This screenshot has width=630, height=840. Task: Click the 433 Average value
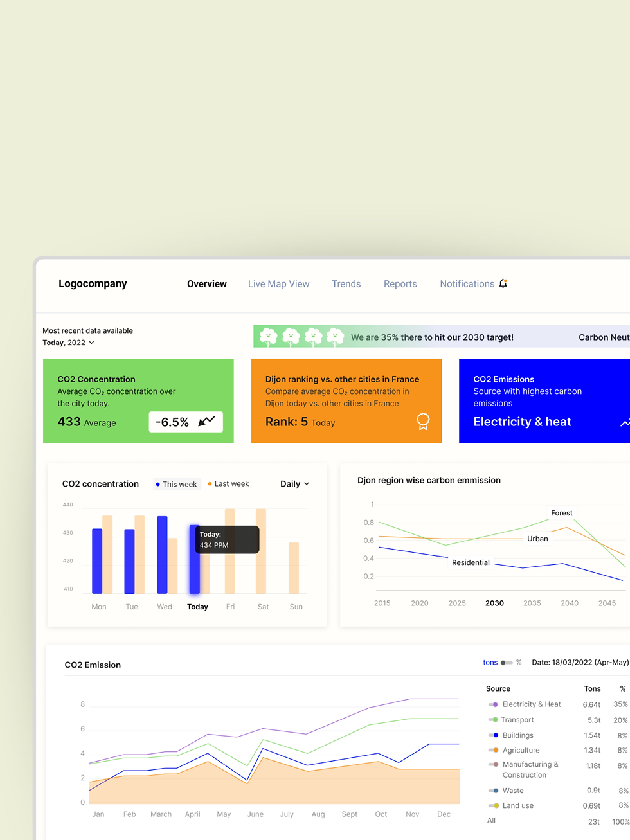coord(87,422)
